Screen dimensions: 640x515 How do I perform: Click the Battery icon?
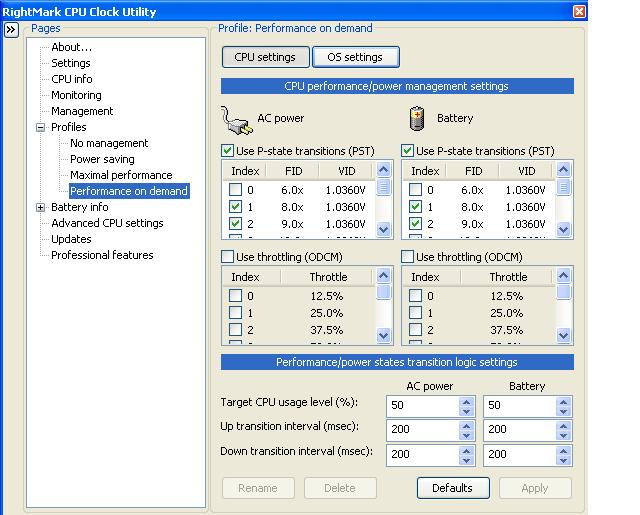point(417,119)
